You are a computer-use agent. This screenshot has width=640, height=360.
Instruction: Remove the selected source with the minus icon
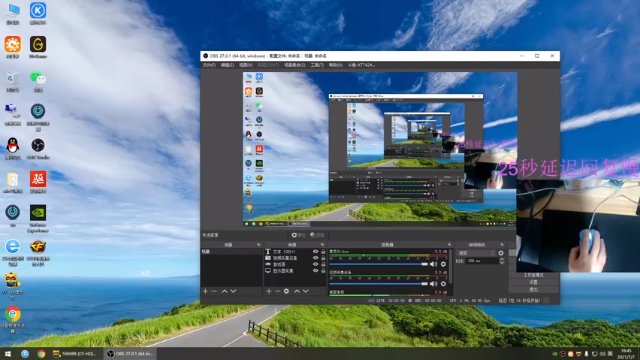click(278, 291)
